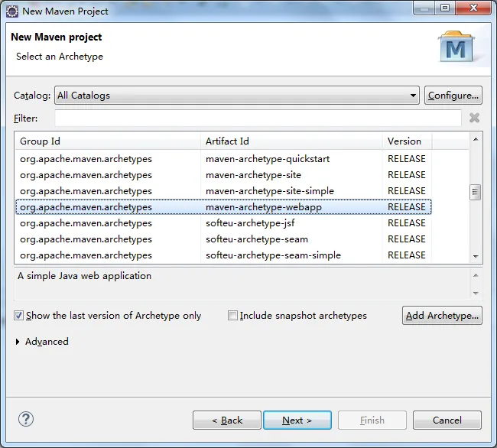This screenshot has height=448, width=497.
Task: Select softeu-archetype-seam-simple archetype
Action: point(223,255)
